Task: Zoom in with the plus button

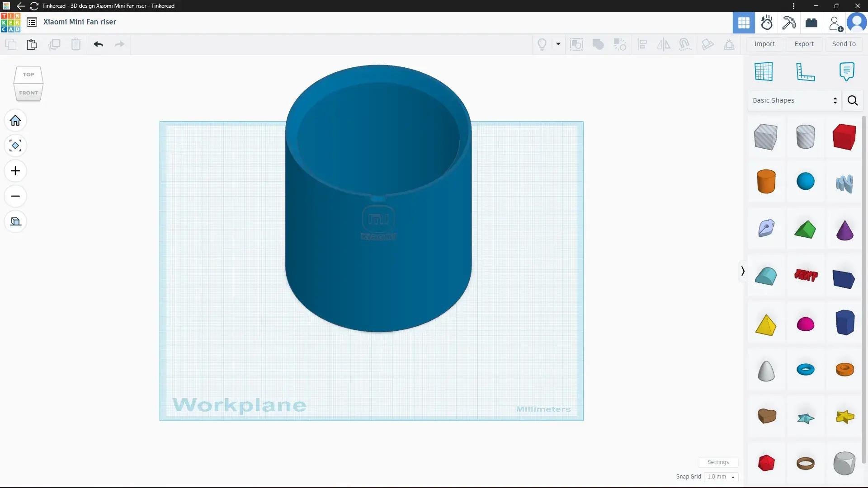Action: 15,171
